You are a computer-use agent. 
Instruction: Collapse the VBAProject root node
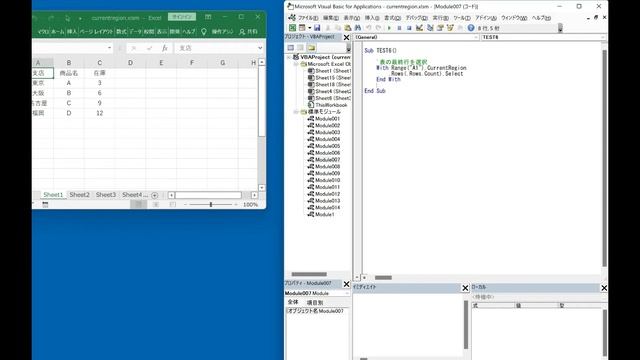[x=289, y=57]
